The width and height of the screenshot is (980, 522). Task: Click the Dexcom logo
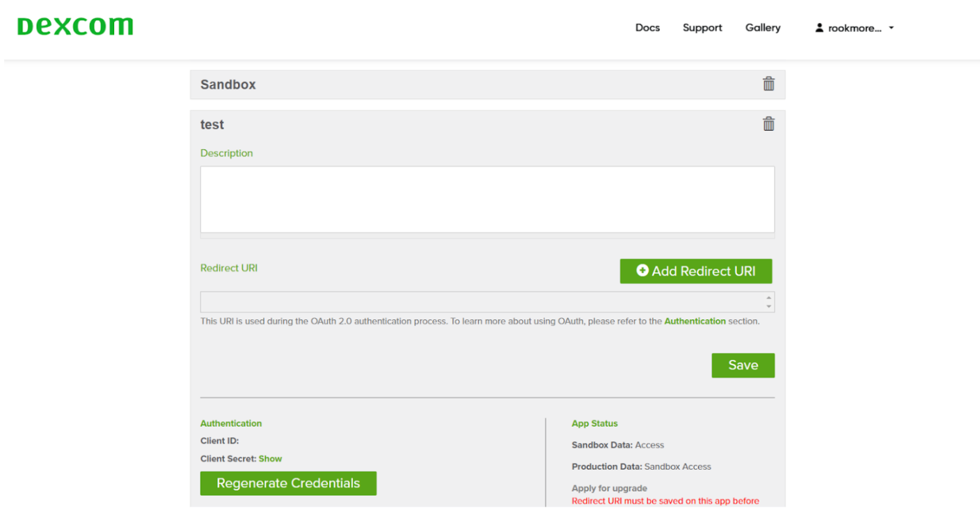point(75,26)
